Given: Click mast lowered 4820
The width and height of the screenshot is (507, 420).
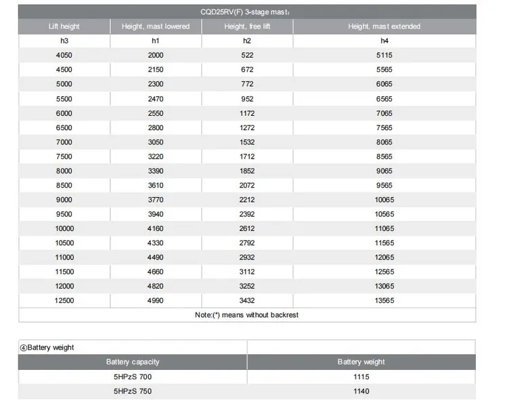Looking at the screenshot, I should coord(156,286).
